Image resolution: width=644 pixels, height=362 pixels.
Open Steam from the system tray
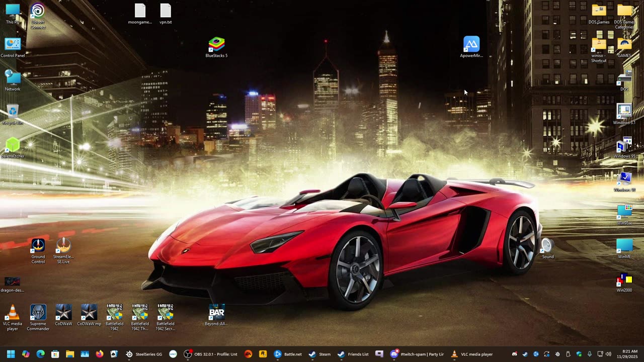525,354
